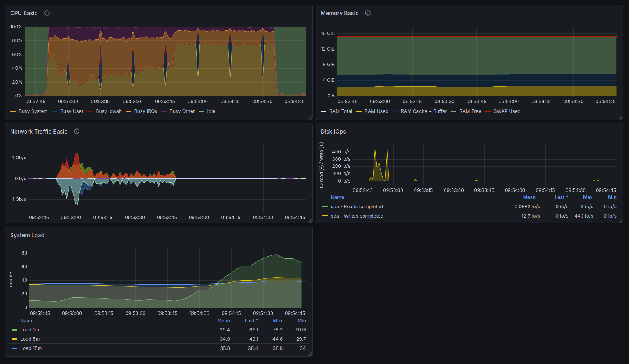Viewport: 629px width, 364px height.
Task: Grab the Disk IOps panel resize handle
Action: pos(621,221)
